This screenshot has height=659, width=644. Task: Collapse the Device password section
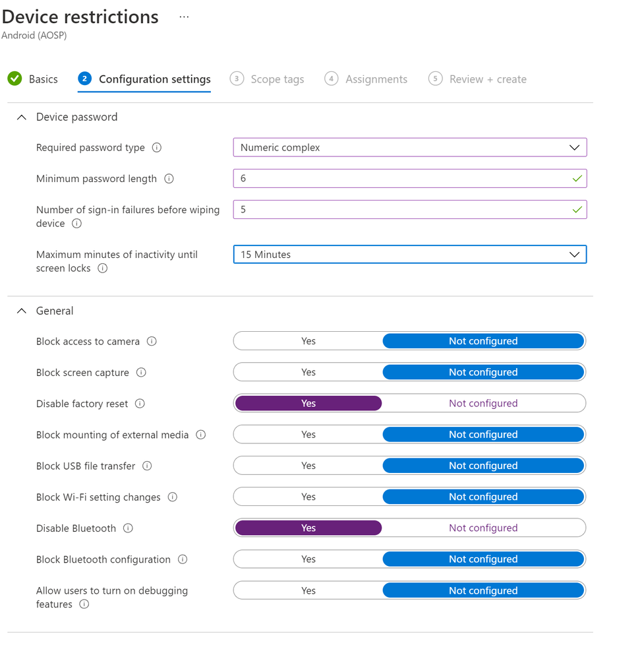pyautogui.click(x=22, y=117)
